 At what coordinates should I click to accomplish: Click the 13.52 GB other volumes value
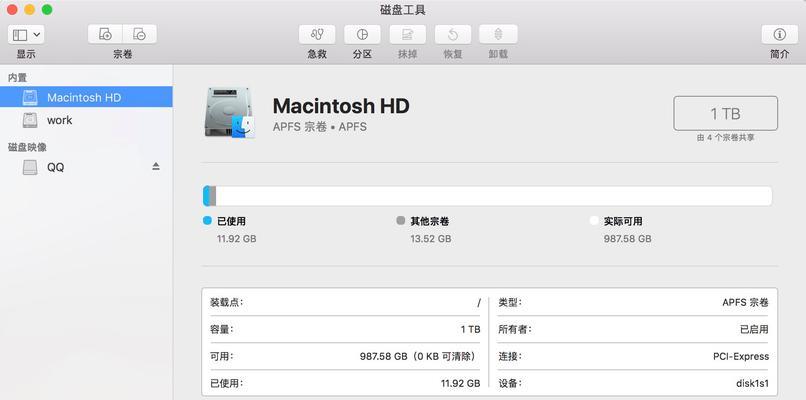point(431,239)
